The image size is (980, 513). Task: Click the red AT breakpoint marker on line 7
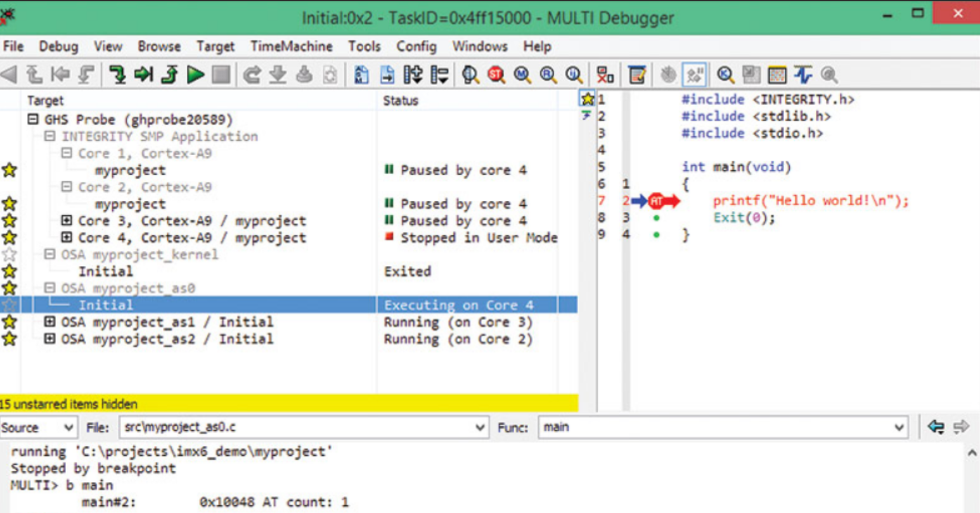[x=656, y=201]
